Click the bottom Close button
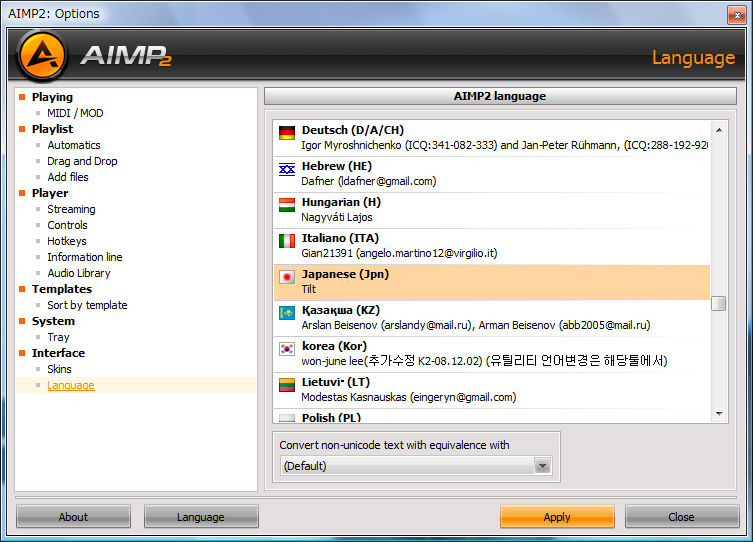This screenshot has width=753, height=542. pyautogui.click(x=681, y=517)
